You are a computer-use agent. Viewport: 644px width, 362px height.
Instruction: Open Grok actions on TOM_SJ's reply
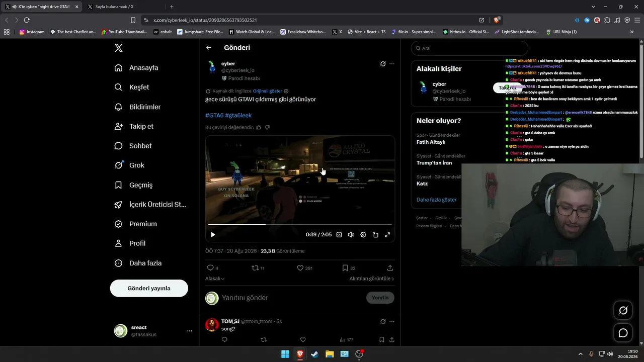point(383,321)
